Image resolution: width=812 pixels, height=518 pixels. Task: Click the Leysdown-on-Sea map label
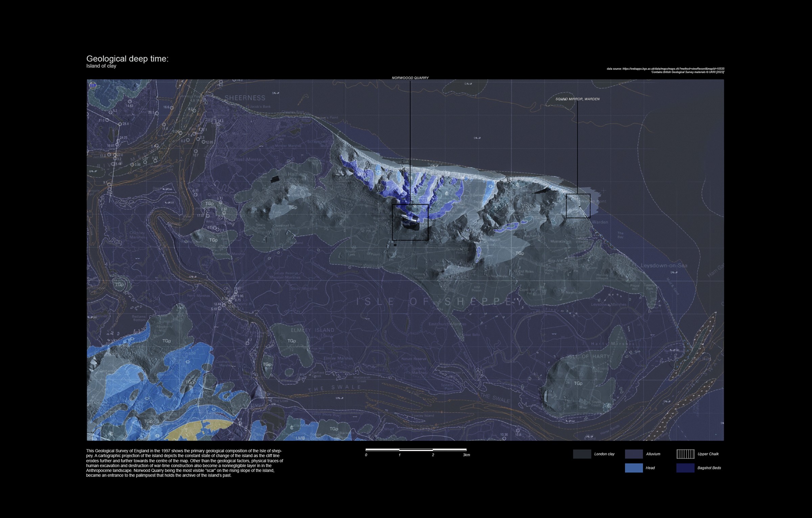[664, 265]
